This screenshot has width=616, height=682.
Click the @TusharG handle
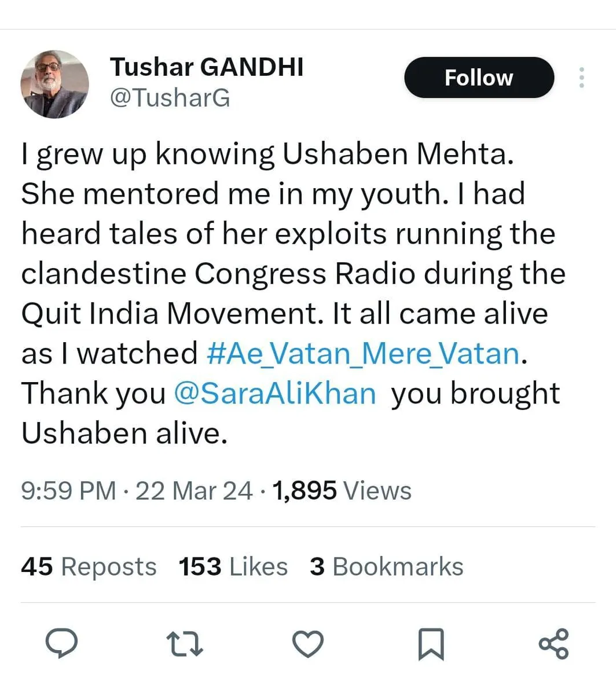tap(170, 98)
